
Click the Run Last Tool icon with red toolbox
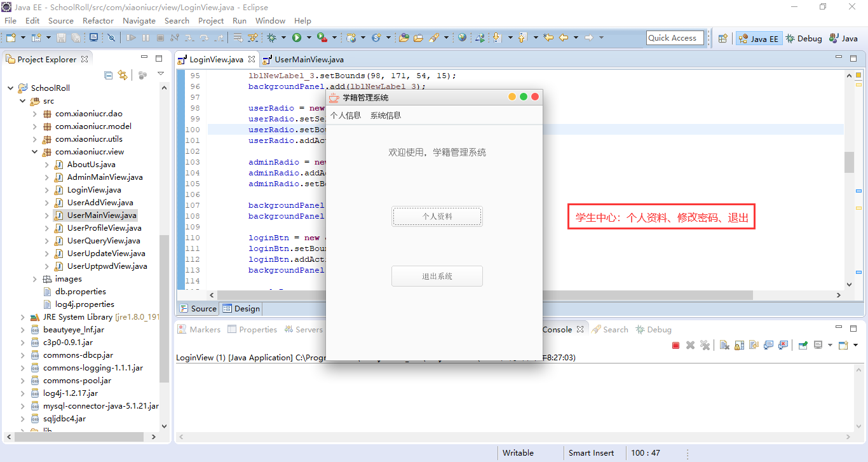tap(322, 37)
